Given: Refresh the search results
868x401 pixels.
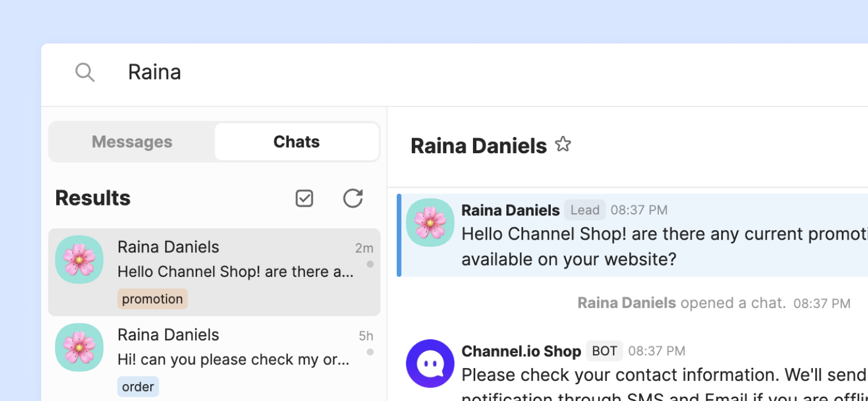Looking at the screenshot, I should (353, 198).
